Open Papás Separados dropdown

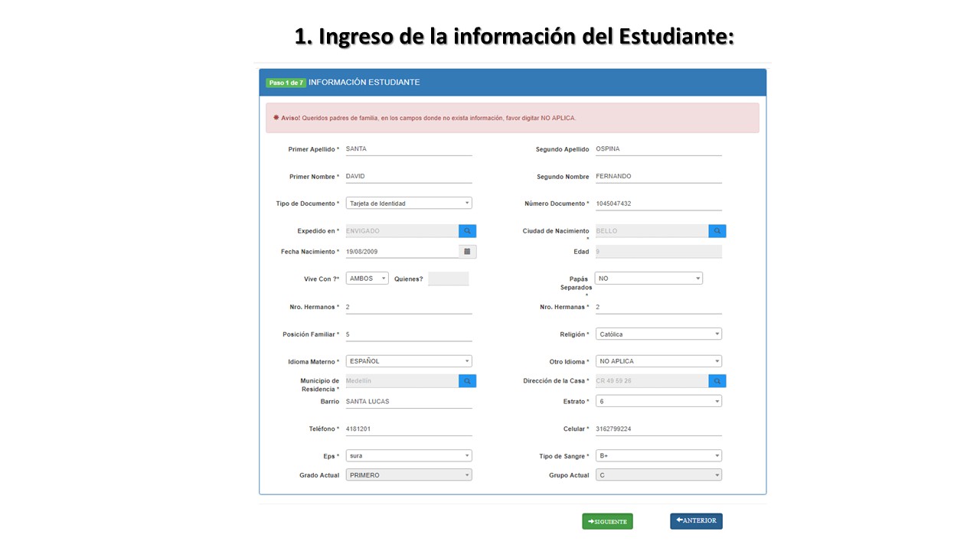click(x=648, y=279)
